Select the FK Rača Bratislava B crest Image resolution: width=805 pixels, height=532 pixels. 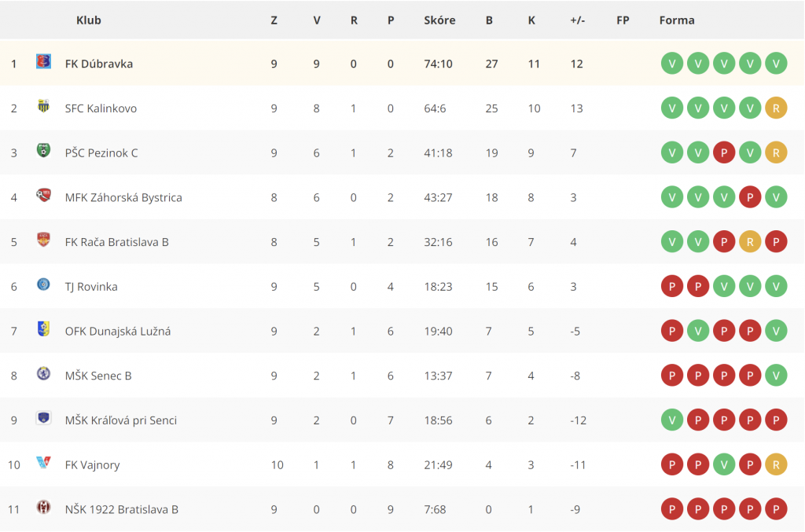pos(44,240)
